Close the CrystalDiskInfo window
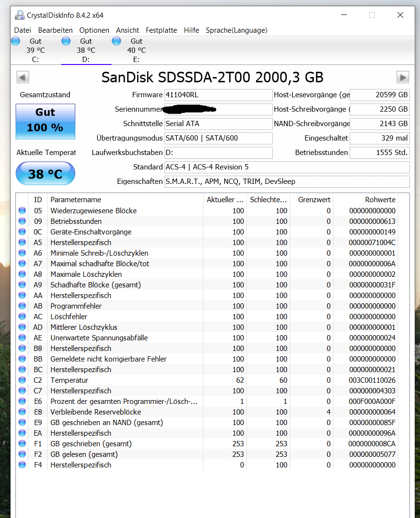This screenshot has width=420, height=518. (400, 15)
